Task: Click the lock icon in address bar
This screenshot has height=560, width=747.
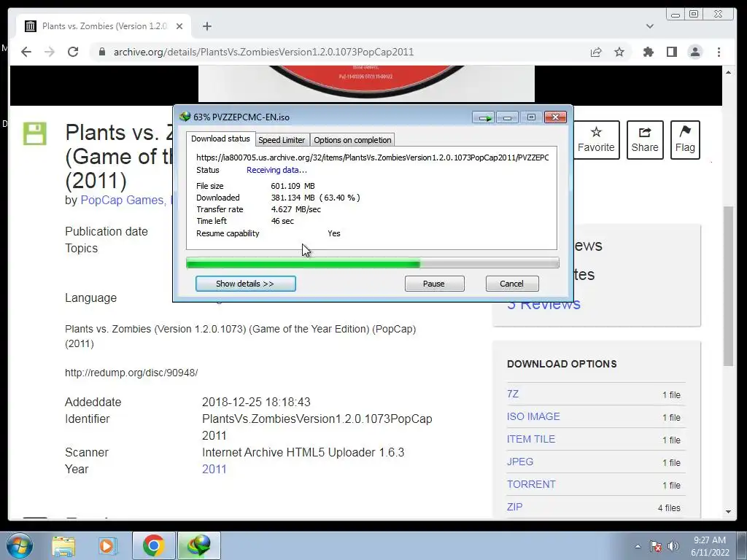Action: pos(101,52)
